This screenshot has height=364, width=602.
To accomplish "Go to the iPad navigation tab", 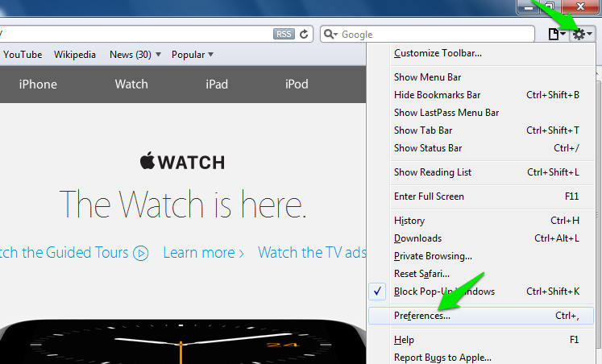I will [217, 85].
